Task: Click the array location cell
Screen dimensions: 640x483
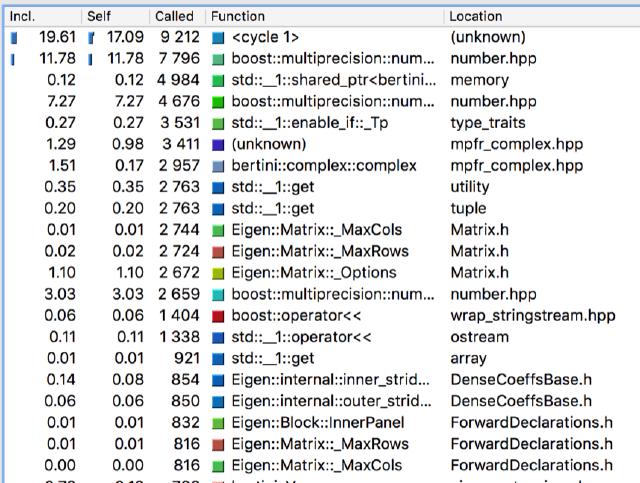Action: [469, 358]
